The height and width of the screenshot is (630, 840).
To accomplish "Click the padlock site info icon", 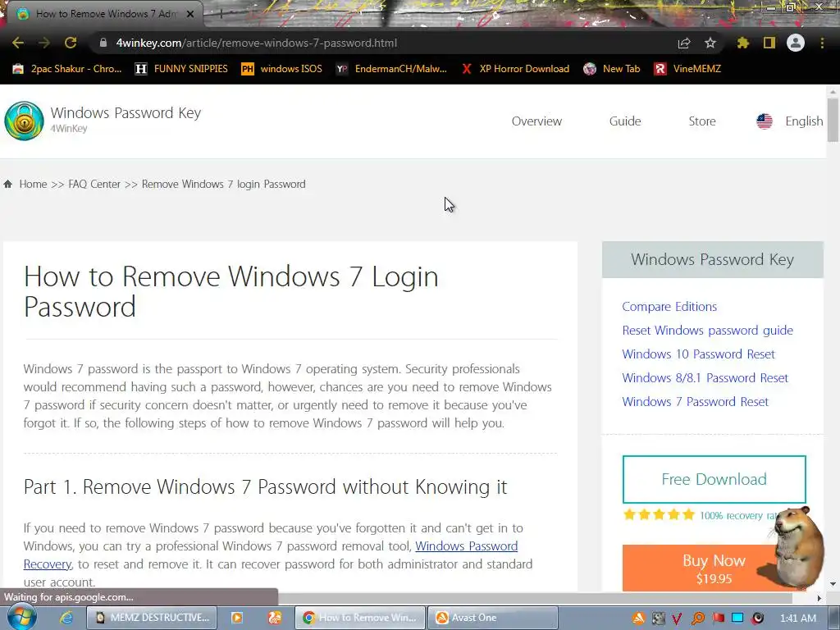I will (103, 43).
